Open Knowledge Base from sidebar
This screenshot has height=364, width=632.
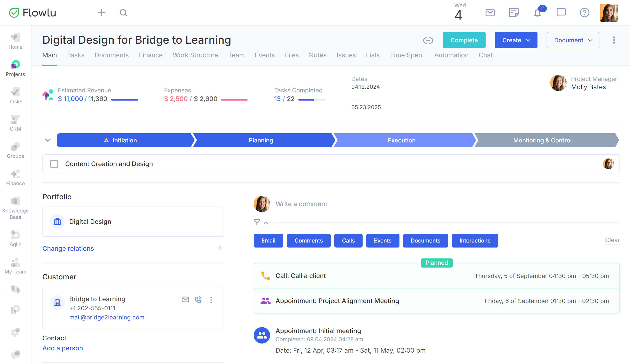click(15, 208)
